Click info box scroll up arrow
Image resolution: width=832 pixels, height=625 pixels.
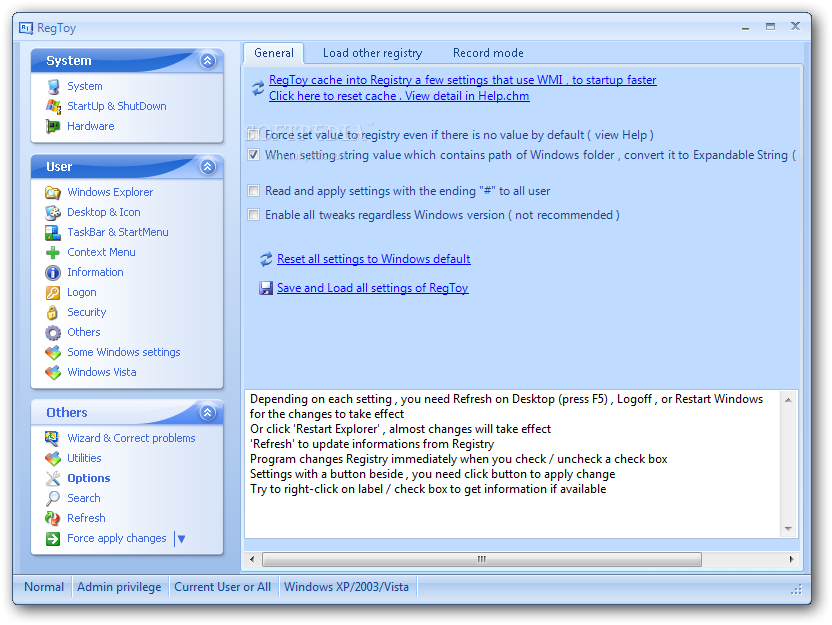pyautogui.click(x=788, y=400)
